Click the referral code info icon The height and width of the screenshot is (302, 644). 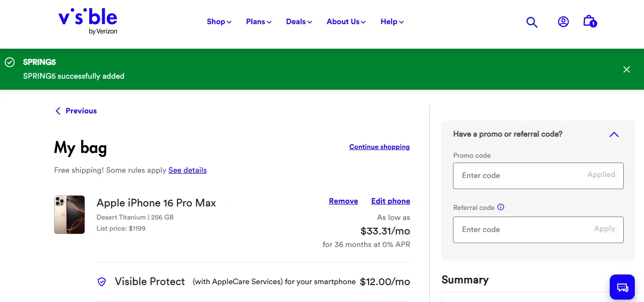coord(501,207)
